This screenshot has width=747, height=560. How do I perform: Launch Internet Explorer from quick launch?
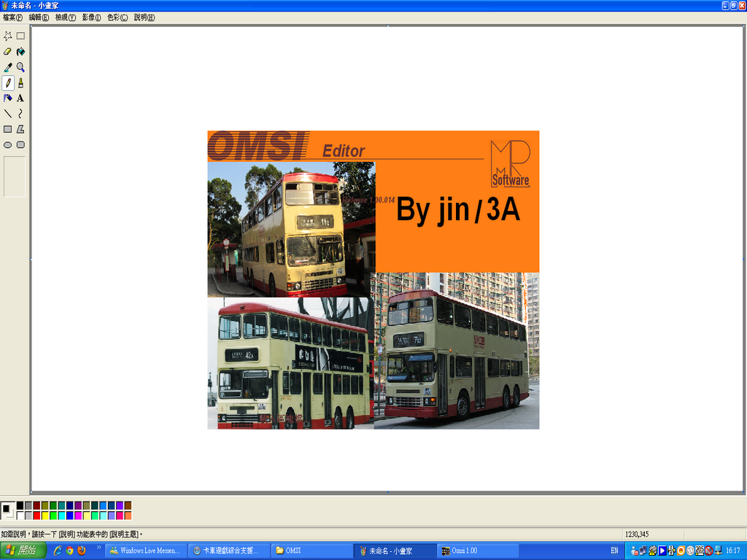point(58,551)
